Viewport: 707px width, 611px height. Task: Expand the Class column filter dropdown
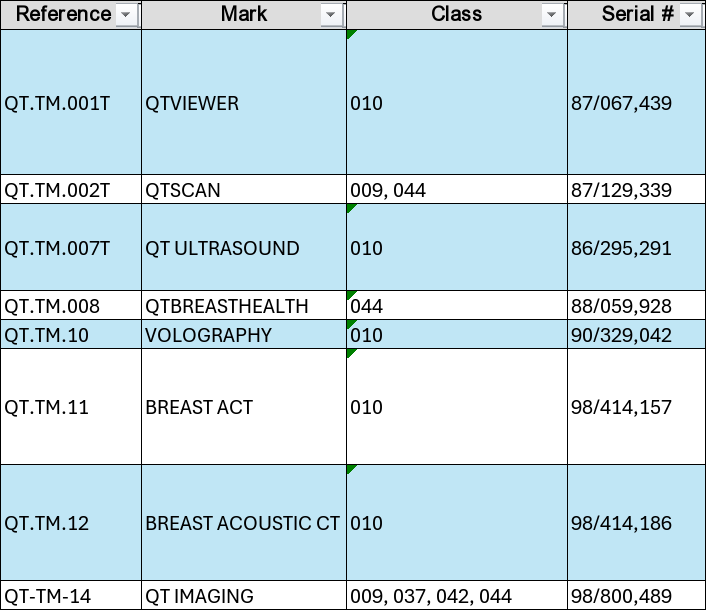[x=551, y=15]
